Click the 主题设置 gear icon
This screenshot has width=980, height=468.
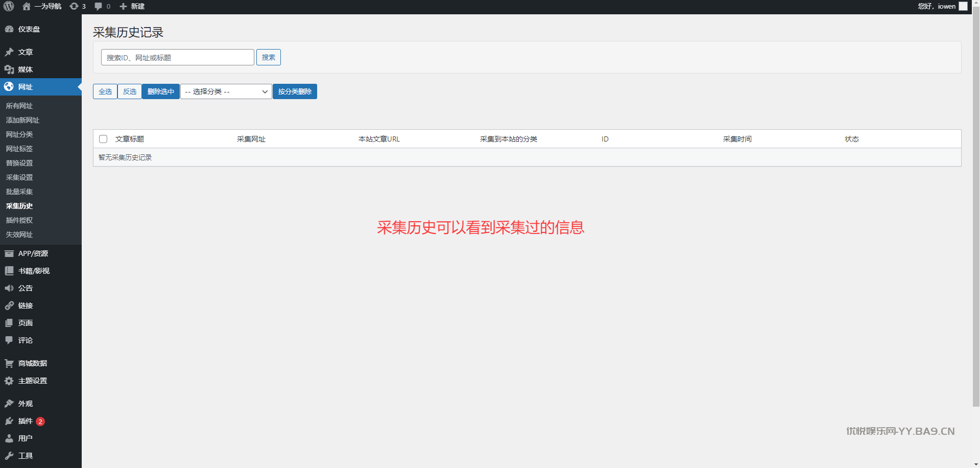pos(9,381)
